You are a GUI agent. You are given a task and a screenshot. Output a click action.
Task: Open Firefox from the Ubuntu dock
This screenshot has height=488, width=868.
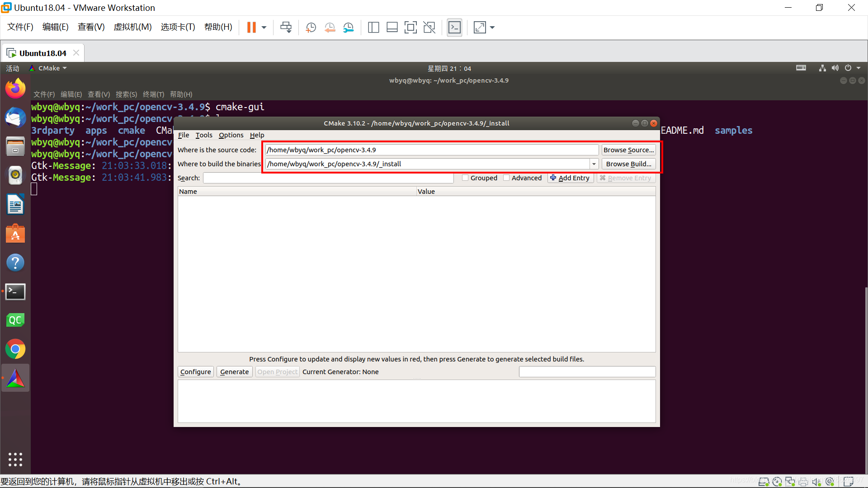(15, 88)
